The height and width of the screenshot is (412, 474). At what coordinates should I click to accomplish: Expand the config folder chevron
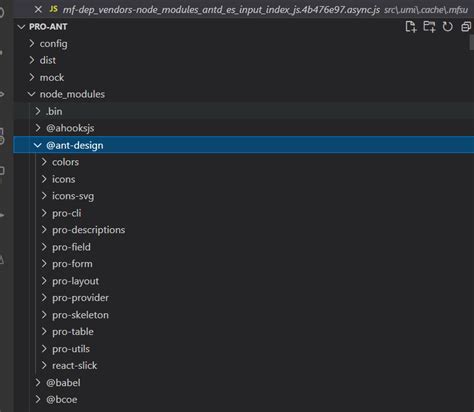[32, 43]
